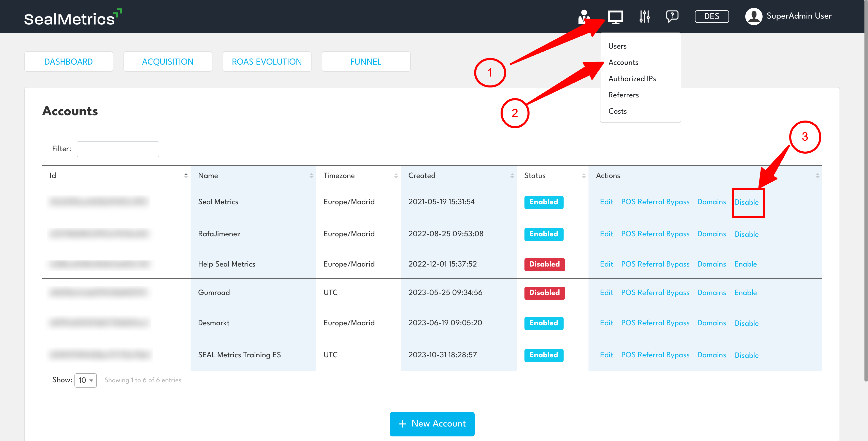Click into the Filter text field
The height and width of the screenshot is (441, 868).
pos(118,149)
